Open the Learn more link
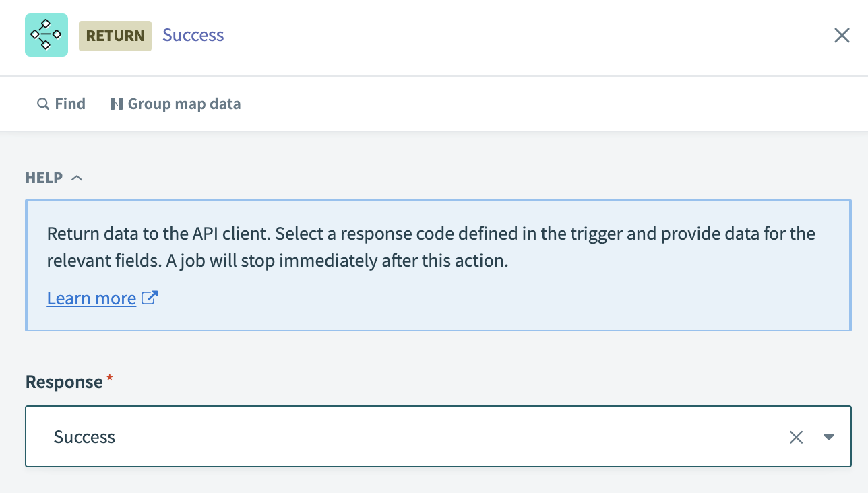This screenshot has height=493, width=868. [92, 298]
